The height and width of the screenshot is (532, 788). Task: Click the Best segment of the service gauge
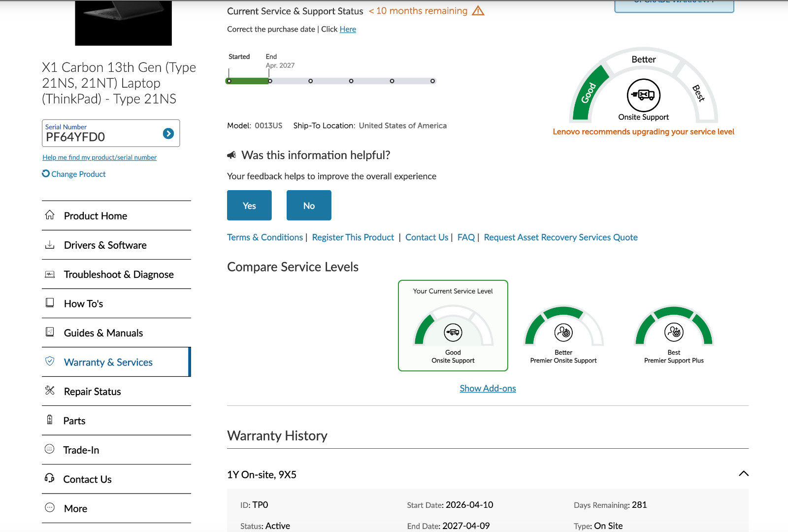coord(698,93)
